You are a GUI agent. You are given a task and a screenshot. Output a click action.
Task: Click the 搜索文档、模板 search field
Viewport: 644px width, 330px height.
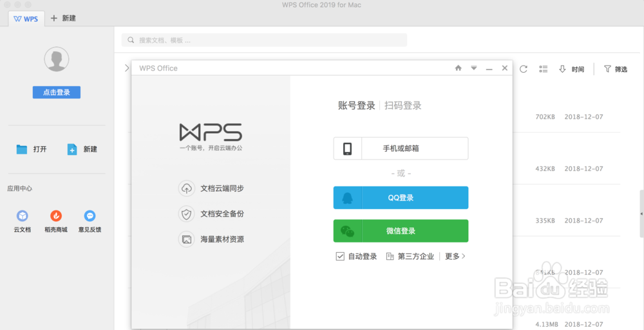[x=264, y=41]
